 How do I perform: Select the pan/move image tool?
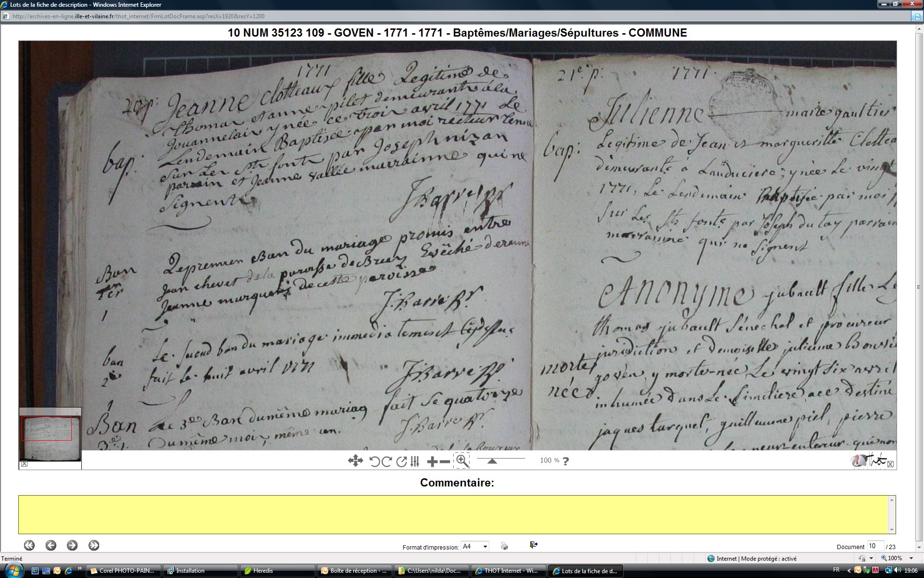(x=355, y=461)
